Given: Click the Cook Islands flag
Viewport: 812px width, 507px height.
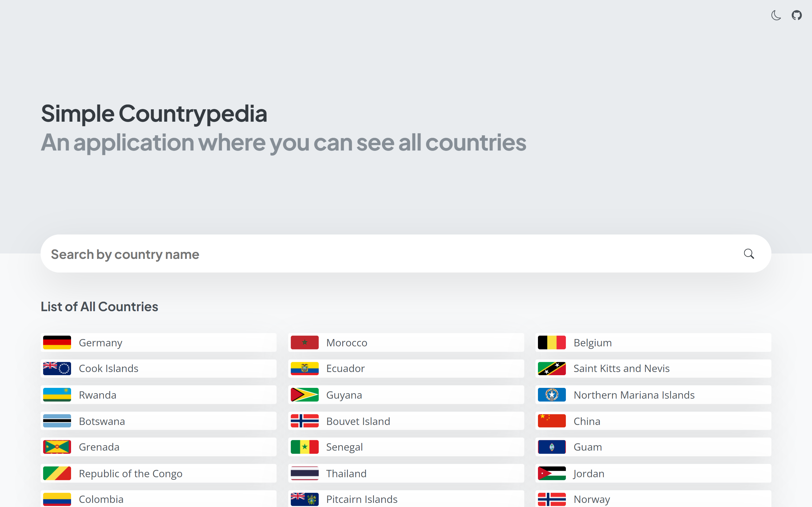Looking at the screenshot, I should tap(57, 368).
